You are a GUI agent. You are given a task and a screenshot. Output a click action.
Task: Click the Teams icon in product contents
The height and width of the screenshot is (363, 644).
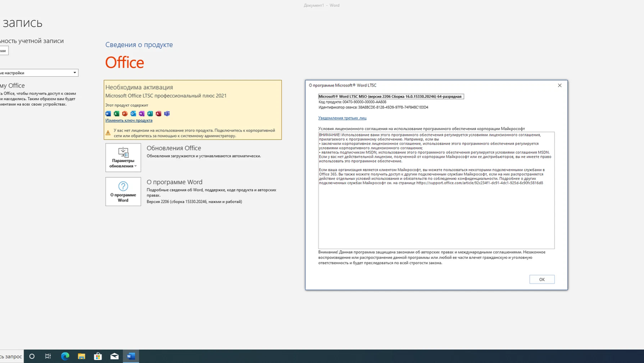(167, 113)
